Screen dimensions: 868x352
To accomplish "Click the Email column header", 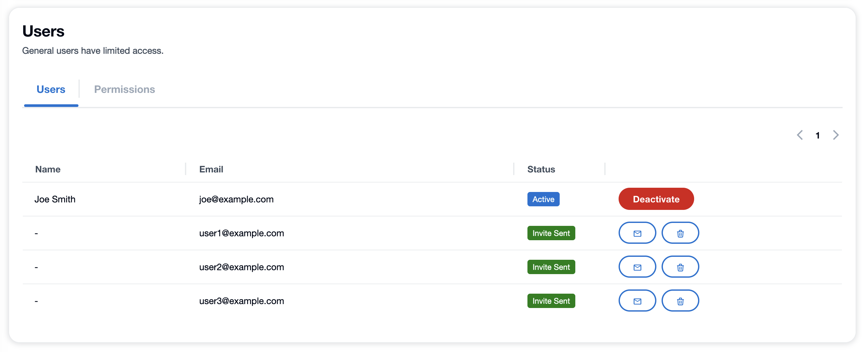I will [211, 169].
